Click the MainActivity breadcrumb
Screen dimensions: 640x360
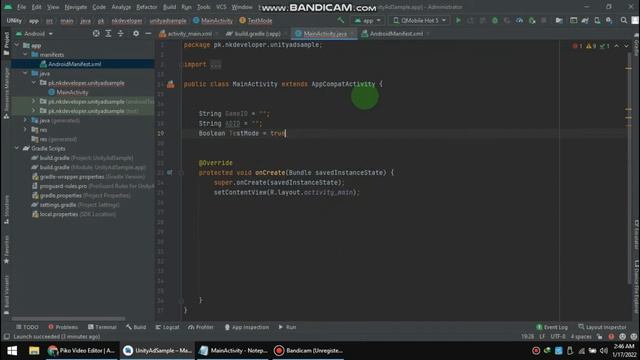click(213, 20)
